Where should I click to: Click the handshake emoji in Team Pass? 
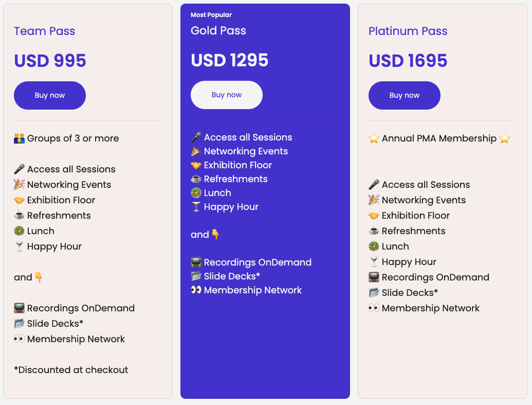[x=20, y=200]
